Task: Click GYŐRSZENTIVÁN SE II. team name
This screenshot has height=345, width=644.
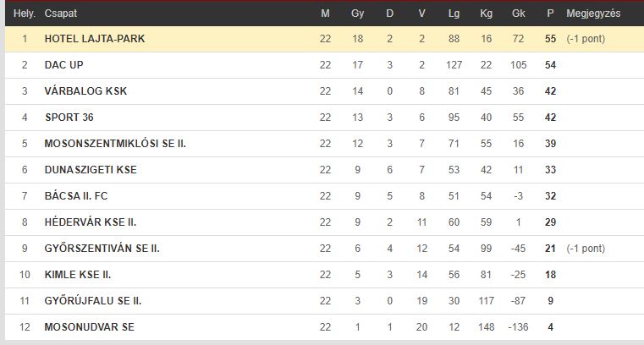Action: click(x=102, y=249)
